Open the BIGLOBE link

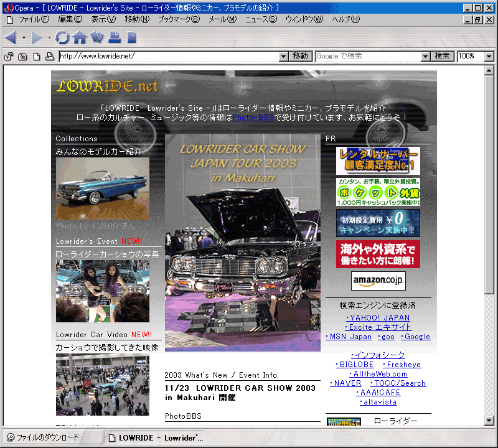354,365
